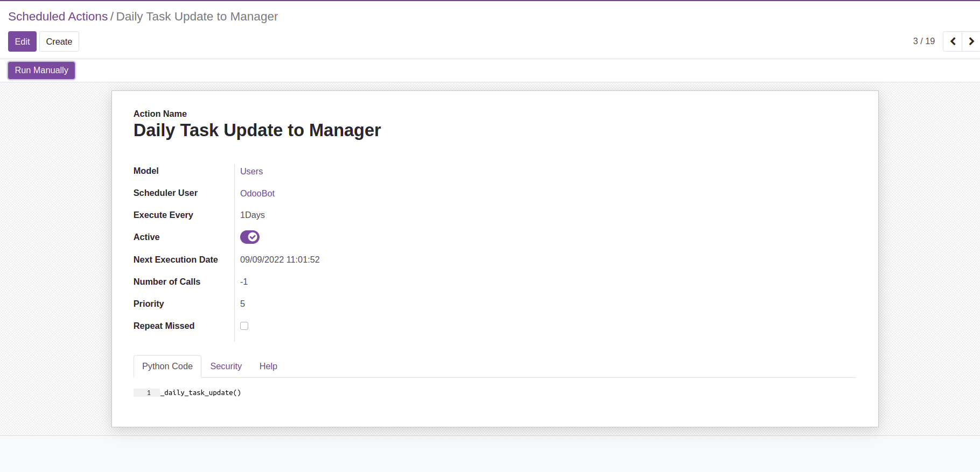Image resolution: width=980 pixels, height=472 pixels.
Task: Click the Scheduler User label
Action: tap(165, 193)
